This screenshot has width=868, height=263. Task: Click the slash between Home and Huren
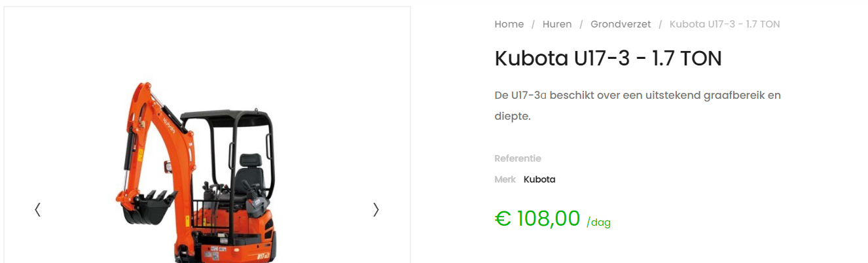533,24
